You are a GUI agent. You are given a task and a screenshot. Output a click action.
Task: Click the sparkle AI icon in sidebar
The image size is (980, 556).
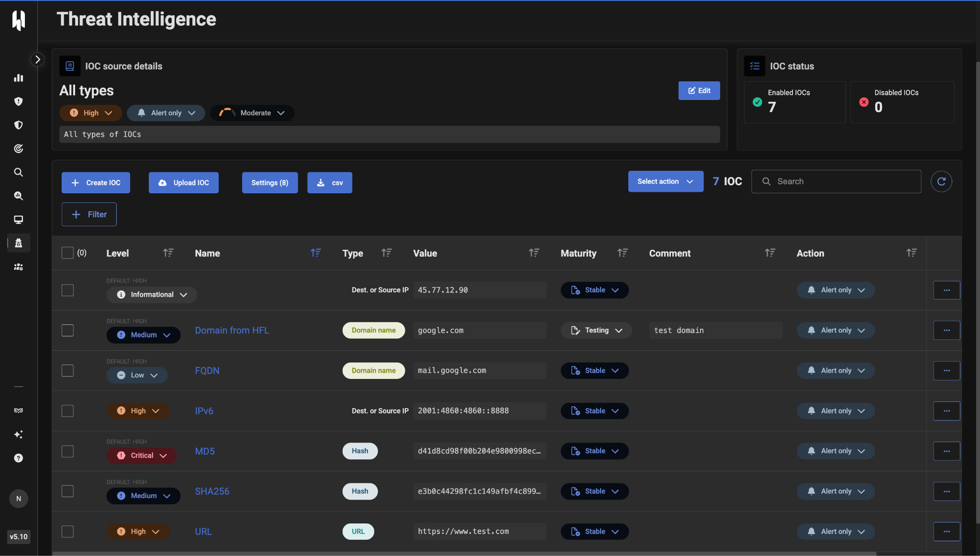point(18,434)
